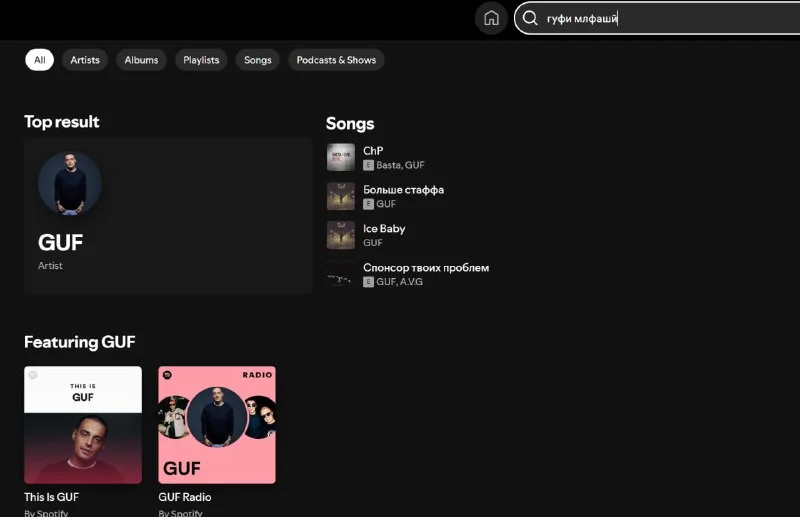
Task: Open GUF artist profile picture
Action: [x=70, y=183]
